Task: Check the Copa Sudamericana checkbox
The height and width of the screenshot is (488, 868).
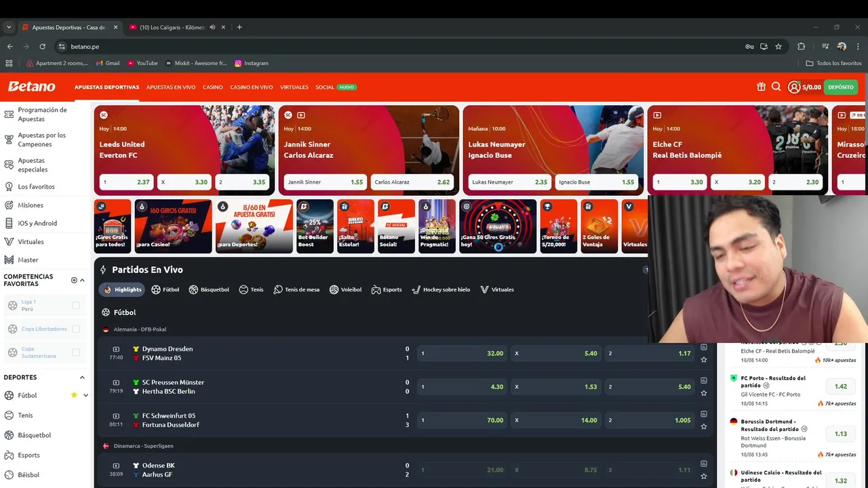Action: [76, 352]
